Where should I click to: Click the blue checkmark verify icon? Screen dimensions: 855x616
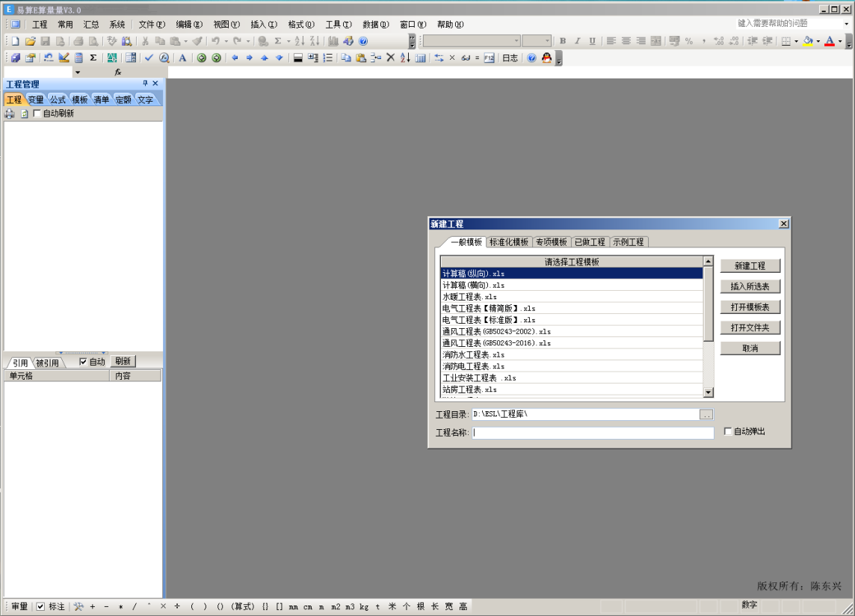tap(149, 58)
